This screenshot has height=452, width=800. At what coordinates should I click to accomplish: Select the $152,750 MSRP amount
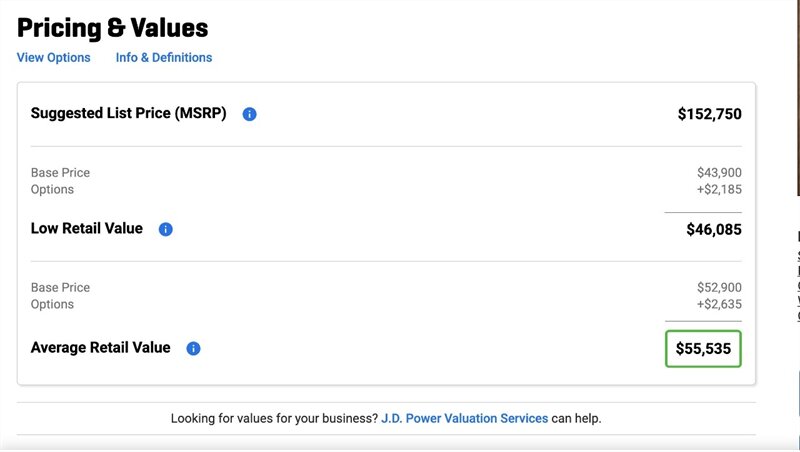point(709,114)
